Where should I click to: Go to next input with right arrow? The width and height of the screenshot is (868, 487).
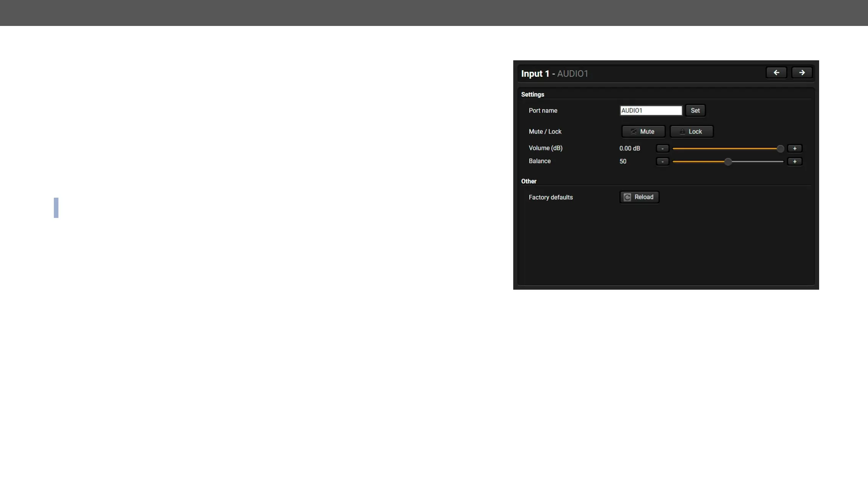(802, 73)
